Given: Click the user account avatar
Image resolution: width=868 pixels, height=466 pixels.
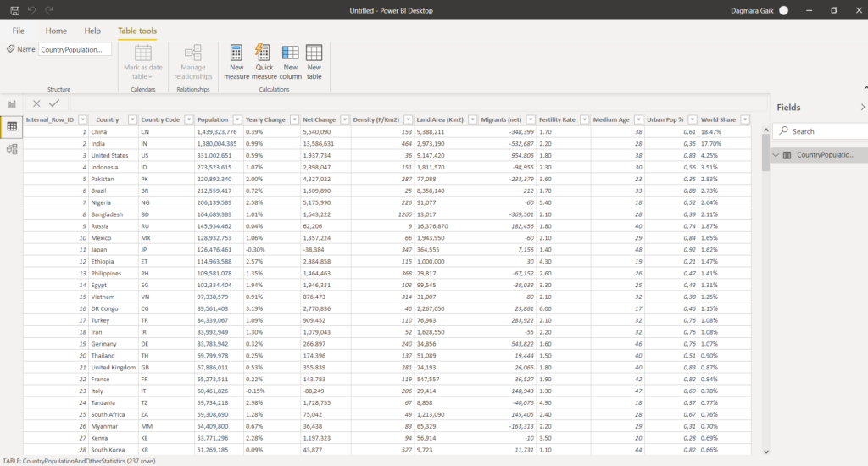Looking at the screenshot, I should coord(783,10).
